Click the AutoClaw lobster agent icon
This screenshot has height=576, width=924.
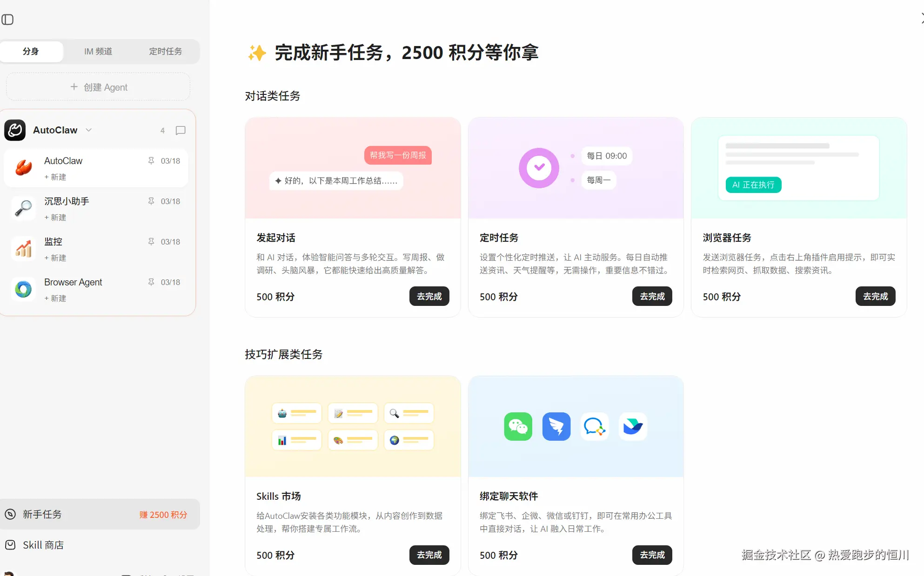click(24, 168)
